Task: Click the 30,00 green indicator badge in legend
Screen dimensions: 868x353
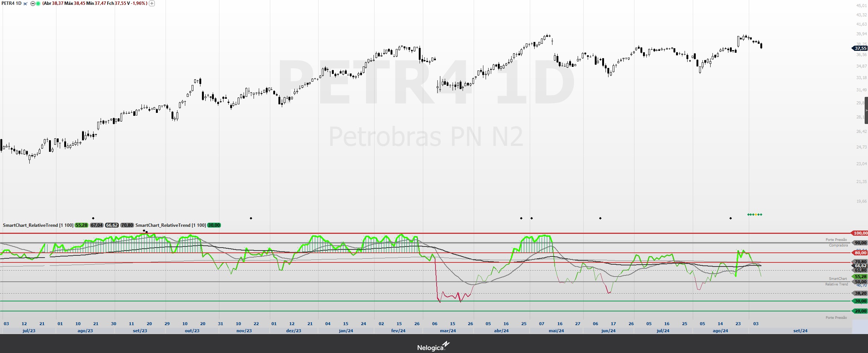Action: 214,225
